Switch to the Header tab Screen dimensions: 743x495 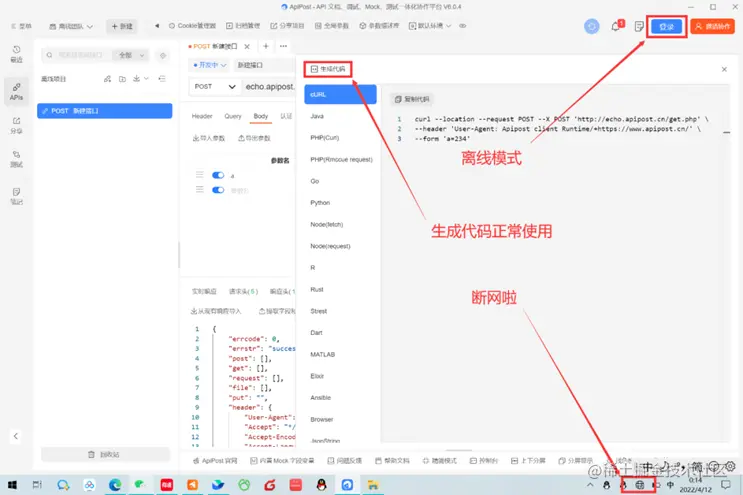click(x=202, y=116)
